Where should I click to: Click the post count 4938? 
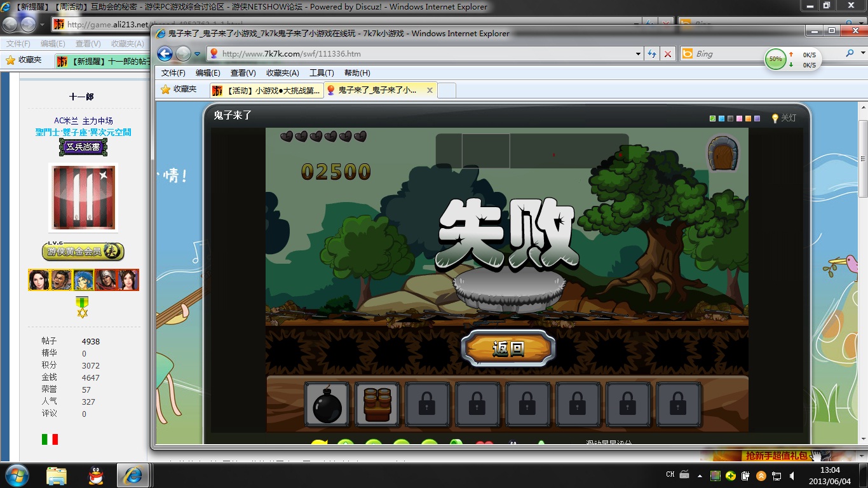[x=91, y=341]
